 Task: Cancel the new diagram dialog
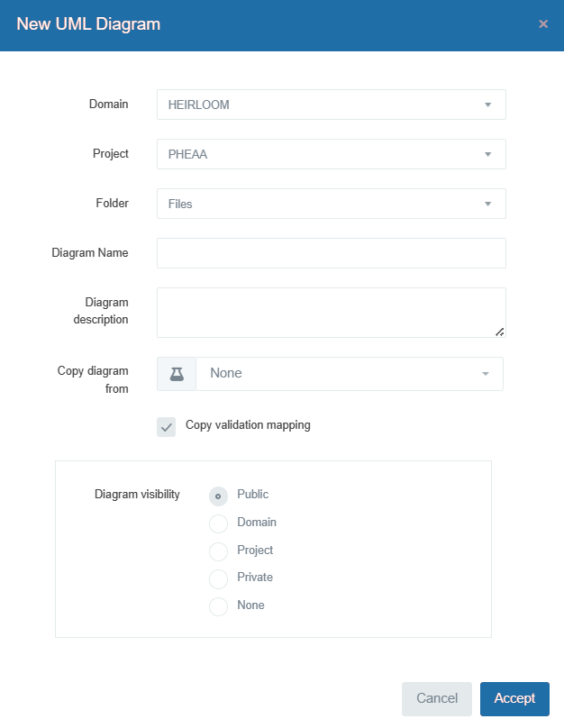[x=437, y=698]
